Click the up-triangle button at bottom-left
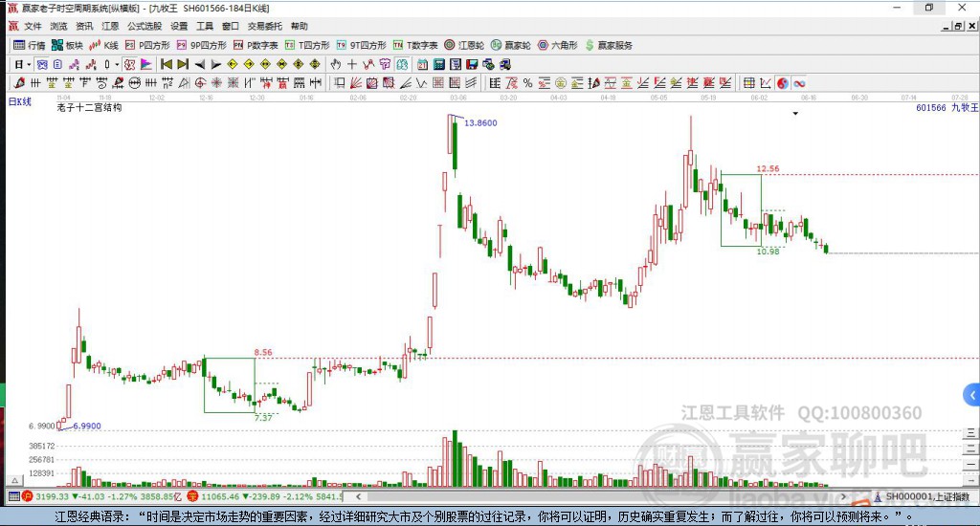The image size is (980, 526). point(15,480)
